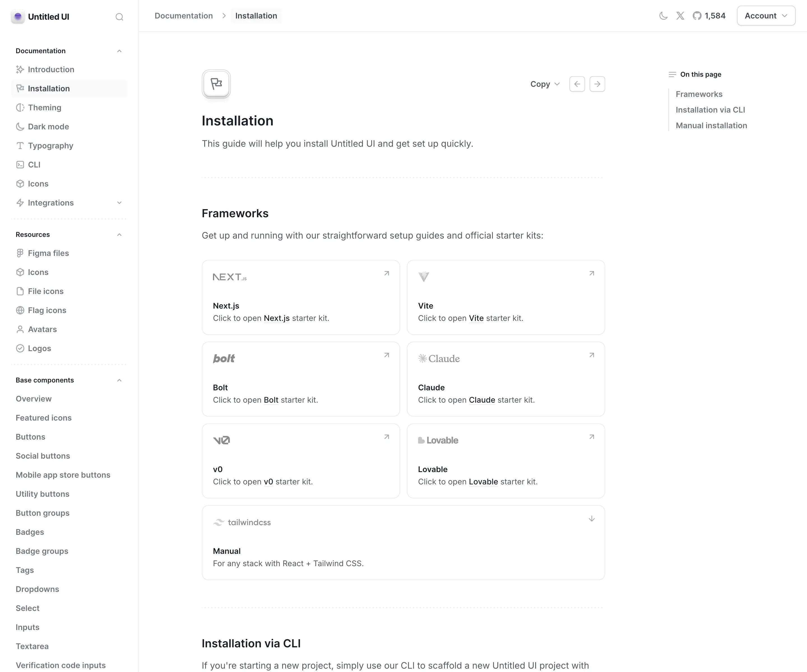Open Manual installation from On this page
The image size is (807, 672).
[x=711, y=125]
